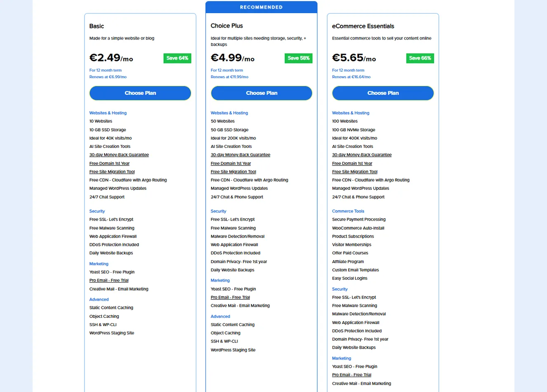
Task: Open Basic Free Site Migration Tool link
Action: tap(112, 172)
